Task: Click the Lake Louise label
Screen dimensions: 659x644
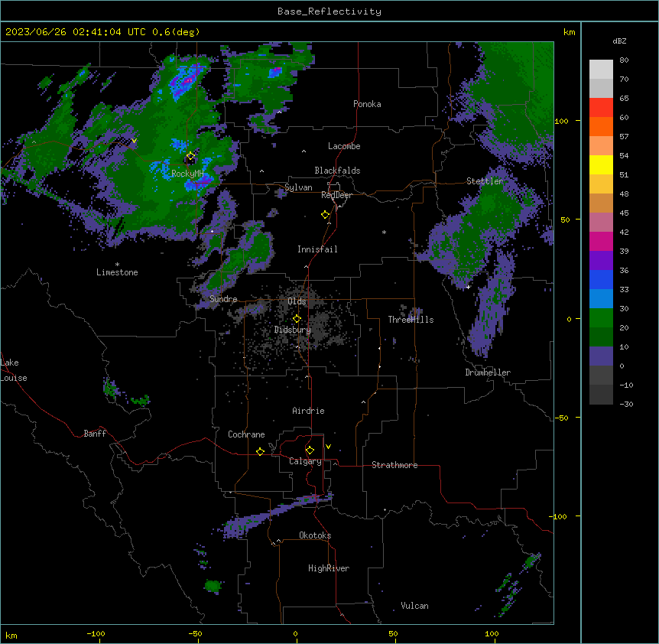Action: [x=14, y=370]
